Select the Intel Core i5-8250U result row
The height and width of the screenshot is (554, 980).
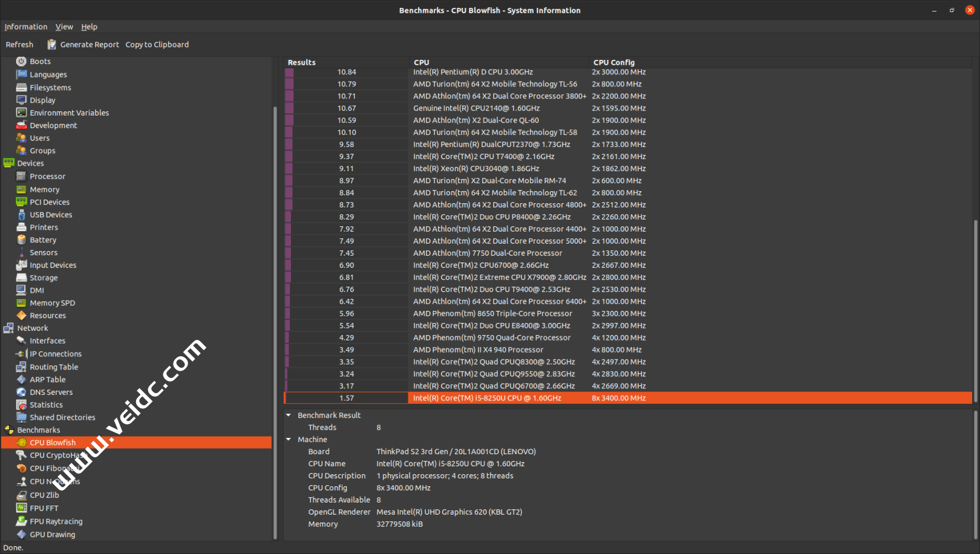pyautogui.click(x=486, y=398)
